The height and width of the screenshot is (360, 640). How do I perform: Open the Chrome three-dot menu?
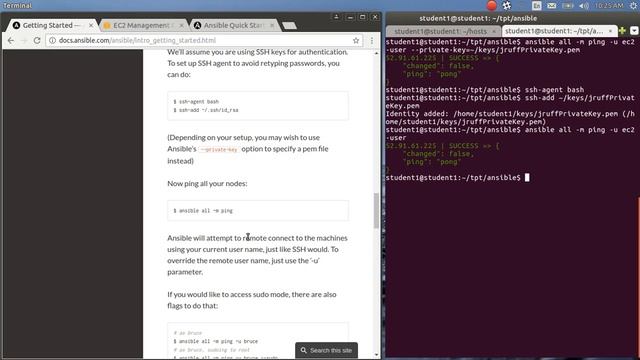click(x=372, y=40)
